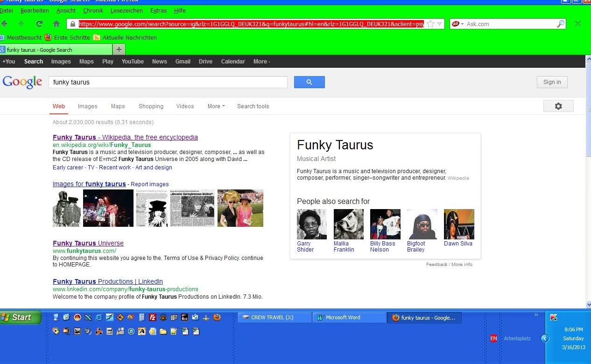Open Excel from the Quick Launch bar

88,317
